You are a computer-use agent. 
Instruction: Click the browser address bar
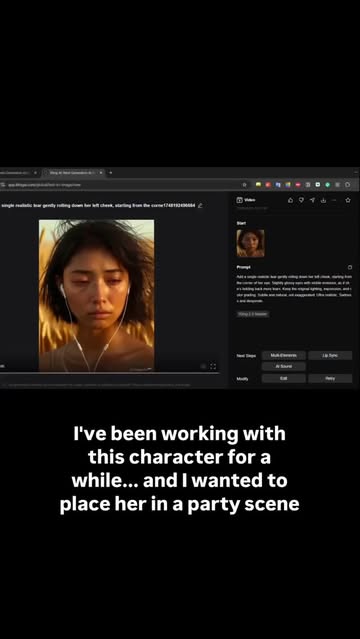click(122, 185)
